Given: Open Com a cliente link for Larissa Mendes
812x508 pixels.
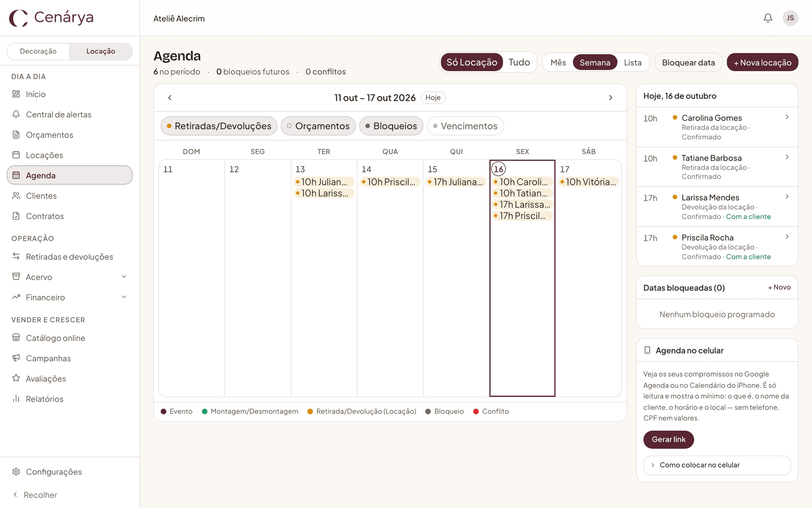Looking at the screenshot, I should click(x=748, y=217).
